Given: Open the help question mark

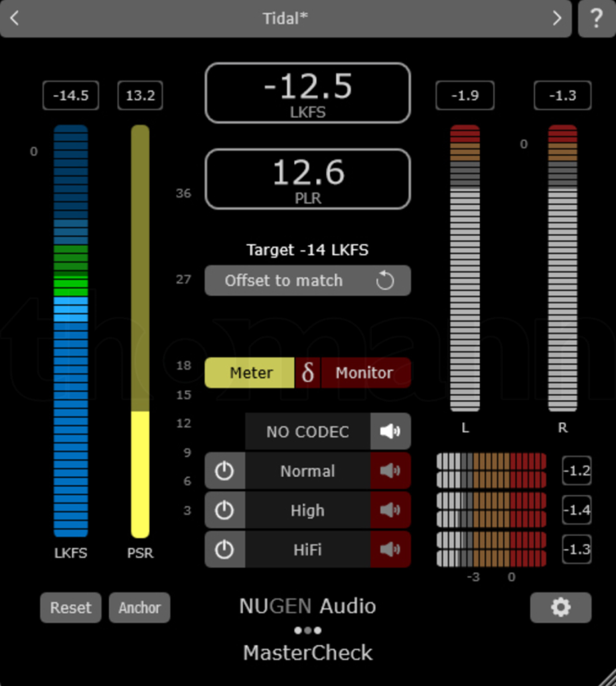Looking at the screenshot, I should [596, 19].
